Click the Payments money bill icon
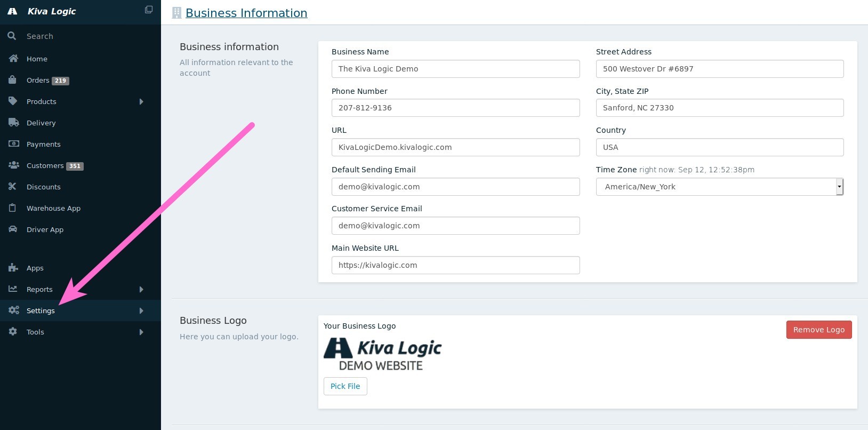The image size is (868, 430). tap(14, 144)
